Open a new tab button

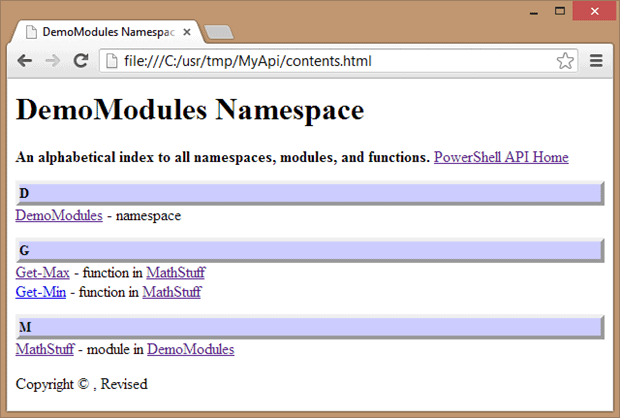tap(219, 32)
